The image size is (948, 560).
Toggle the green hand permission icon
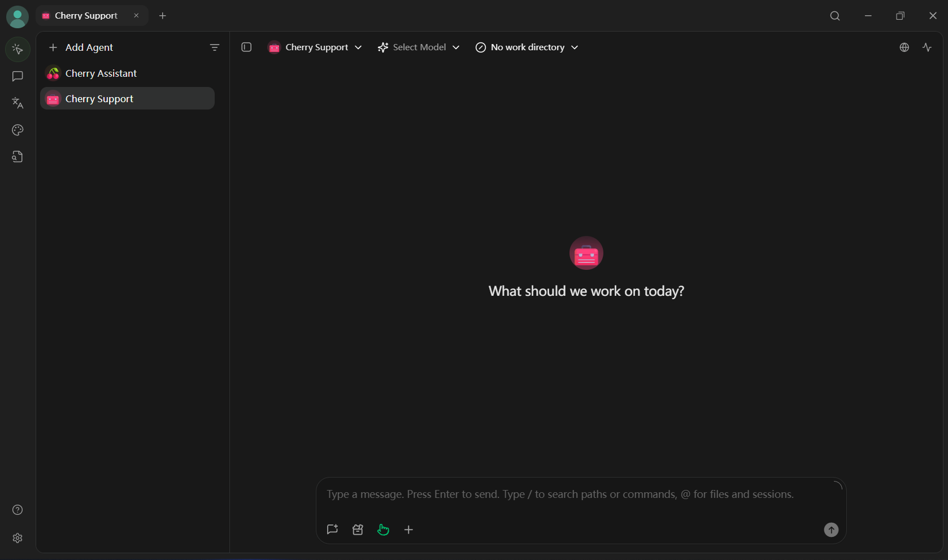(x=383, y=530)
